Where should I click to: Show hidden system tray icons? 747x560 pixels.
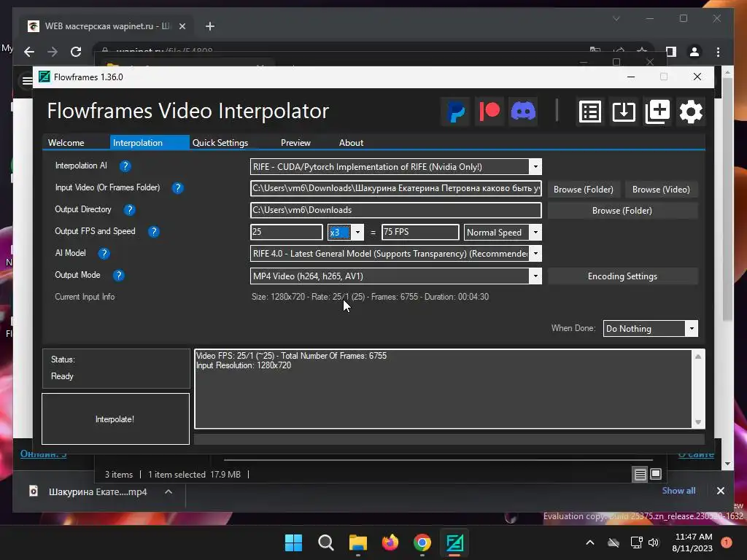click(x=589, y=542)
